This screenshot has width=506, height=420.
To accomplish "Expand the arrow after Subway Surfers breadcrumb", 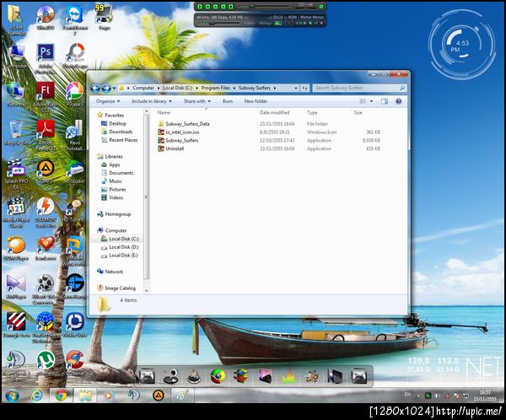I will point(275,88).
